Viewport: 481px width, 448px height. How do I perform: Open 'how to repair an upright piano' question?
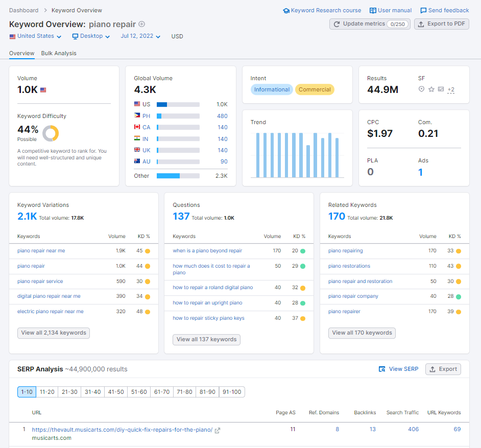[207, 303]
